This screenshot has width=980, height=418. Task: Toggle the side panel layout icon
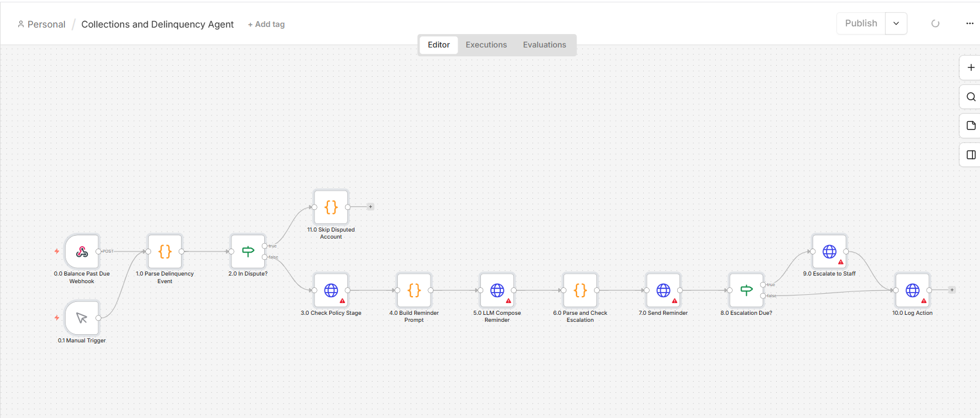(971, 155)
